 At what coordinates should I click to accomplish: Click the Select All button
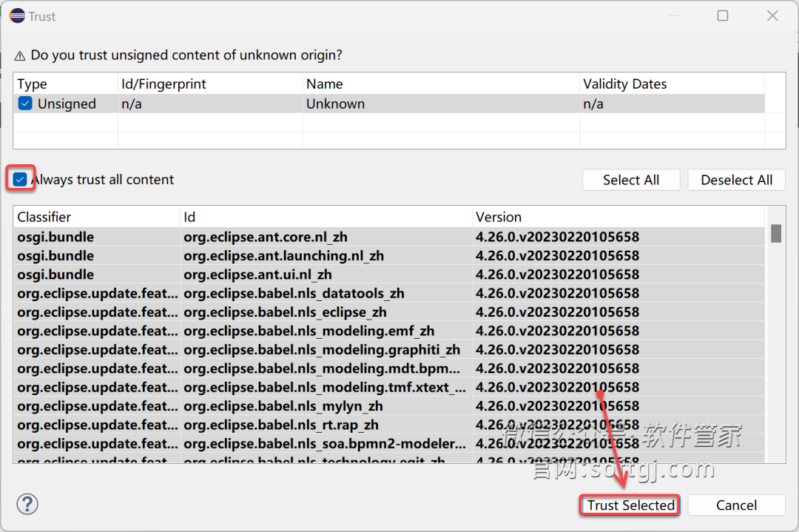[x=631, y=180]
